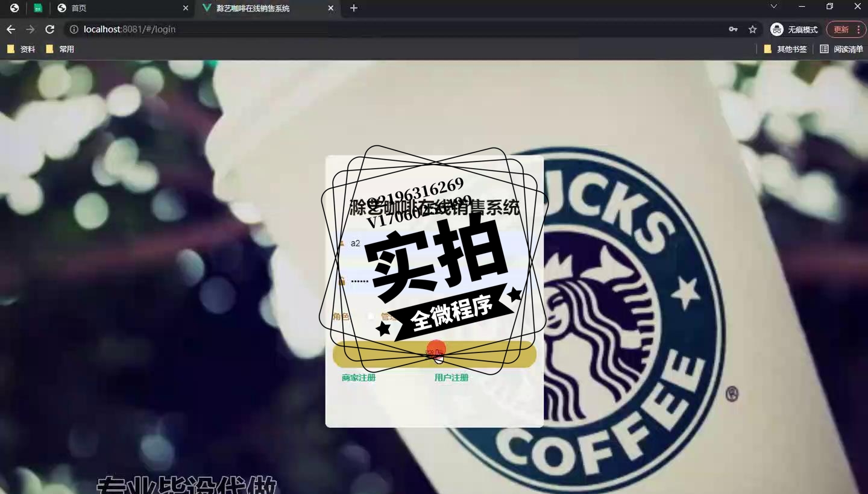
Task: Switch to the first globe-icon tab
Action: pyautogui.click(x=14, y=8)
